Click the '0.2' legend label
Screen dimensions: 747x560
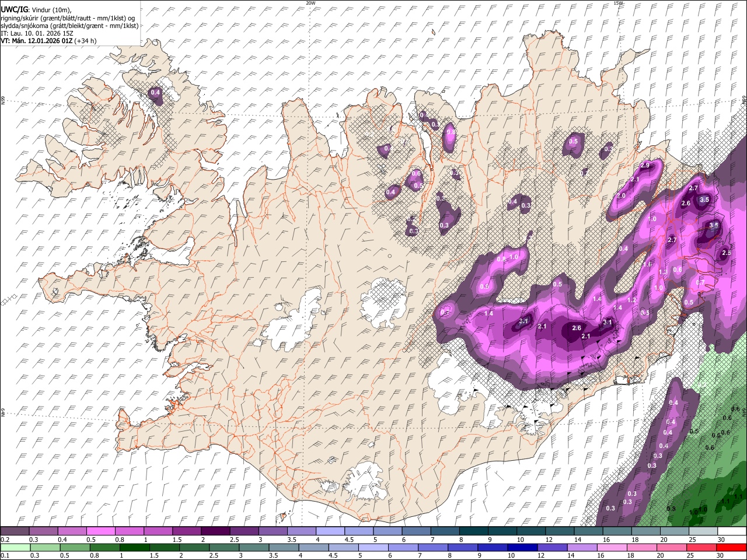coord(5,540)
